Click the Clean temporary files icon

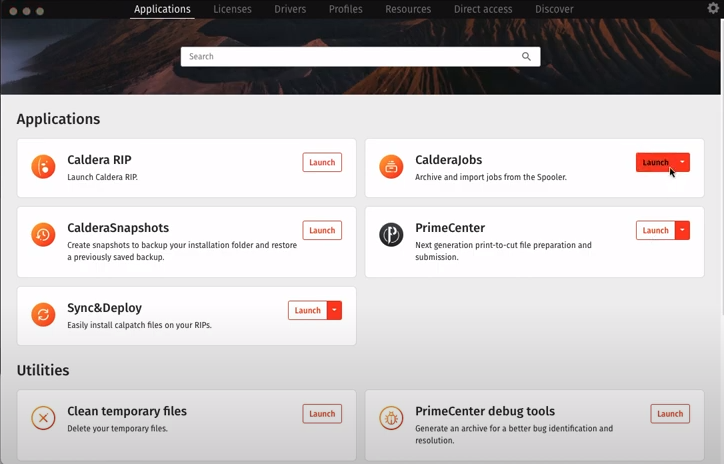(43, 418)
